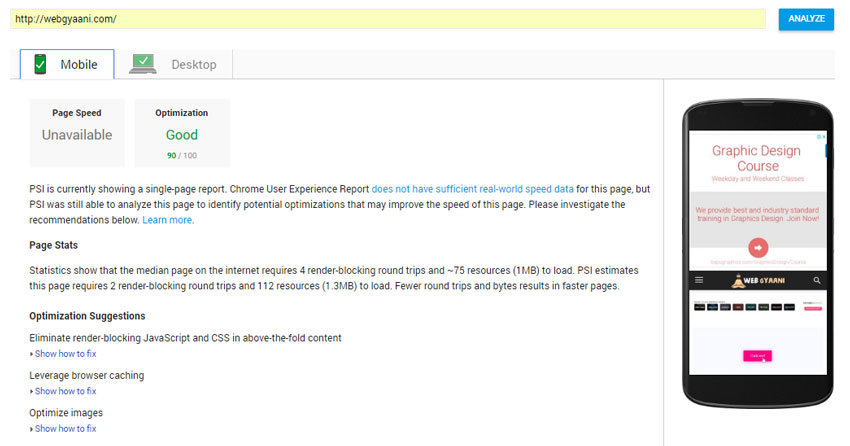
Task: Tap the hamburger menu icon in phone preview
Action: 699,281
